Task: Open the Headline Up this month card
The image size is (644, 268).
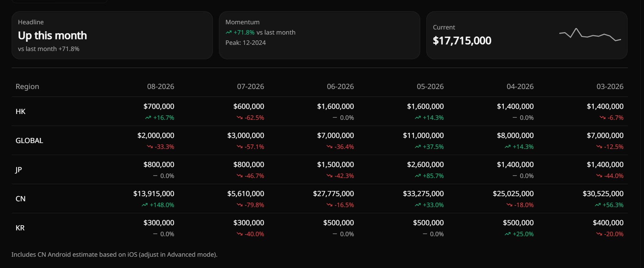Action: (112, 35)
